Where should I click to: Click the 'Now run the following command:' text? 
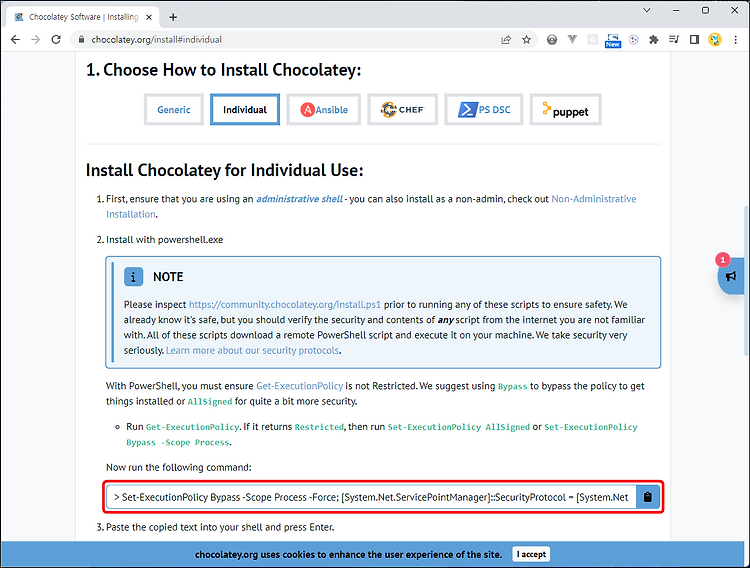(x=179, y=468)
